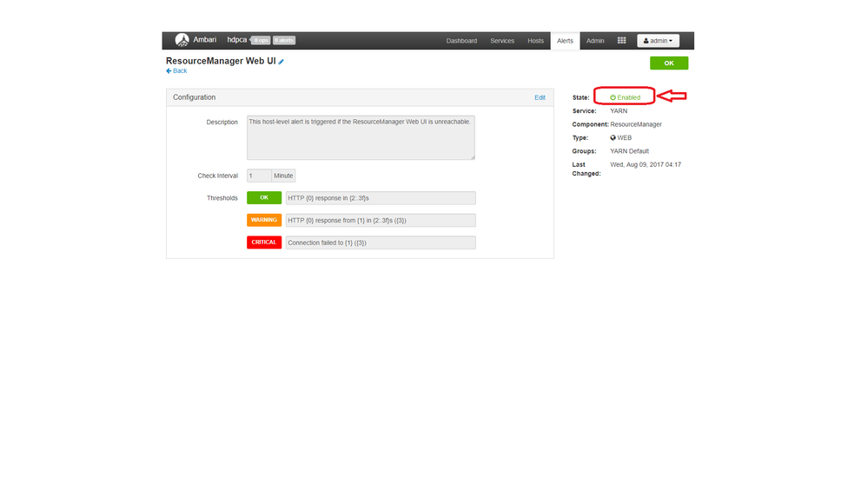Edit alert name with pencil icon

click(x=282, y=62)
